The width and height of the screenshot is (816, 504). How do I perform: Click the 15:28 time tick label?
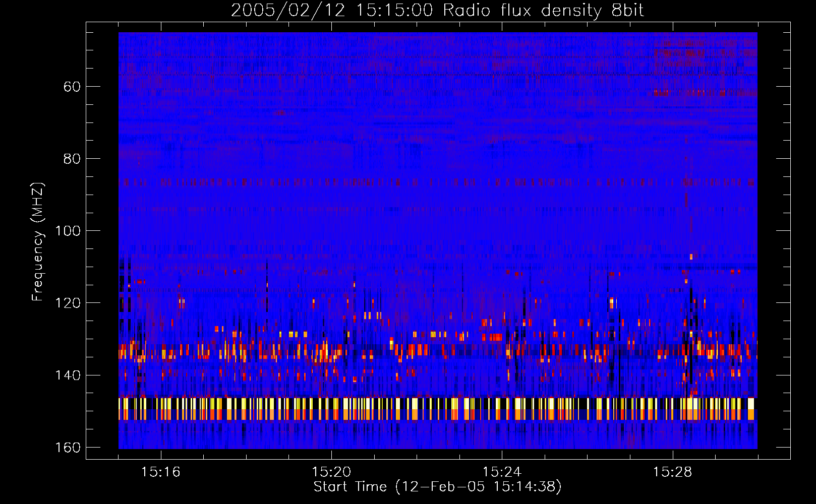[672, 472]
